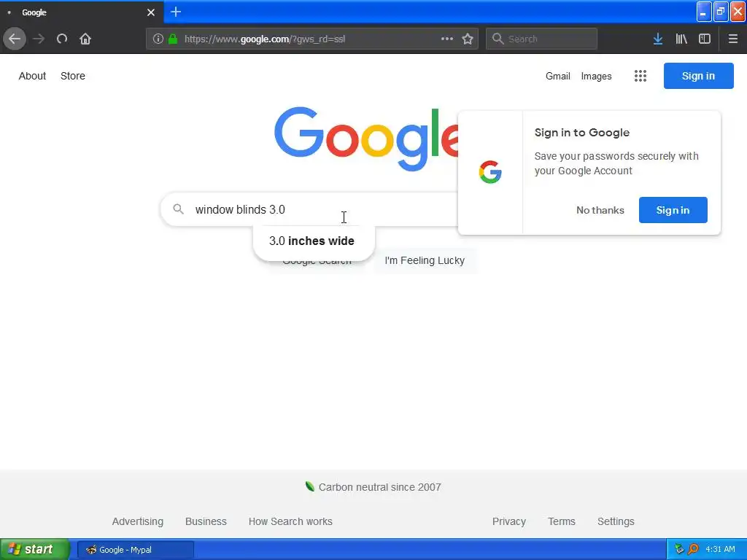747x560 pixels.
Task: Click the green secure lock icon
Action: point(173,39)
